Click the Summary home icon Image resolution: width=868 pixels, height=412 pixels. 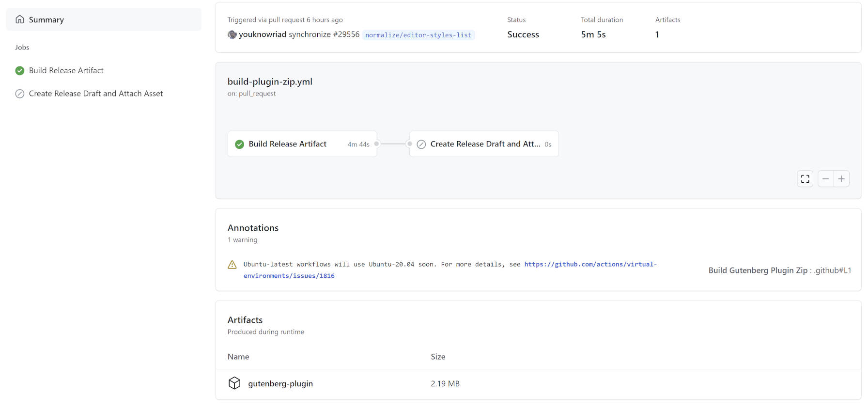click(20, 19)
